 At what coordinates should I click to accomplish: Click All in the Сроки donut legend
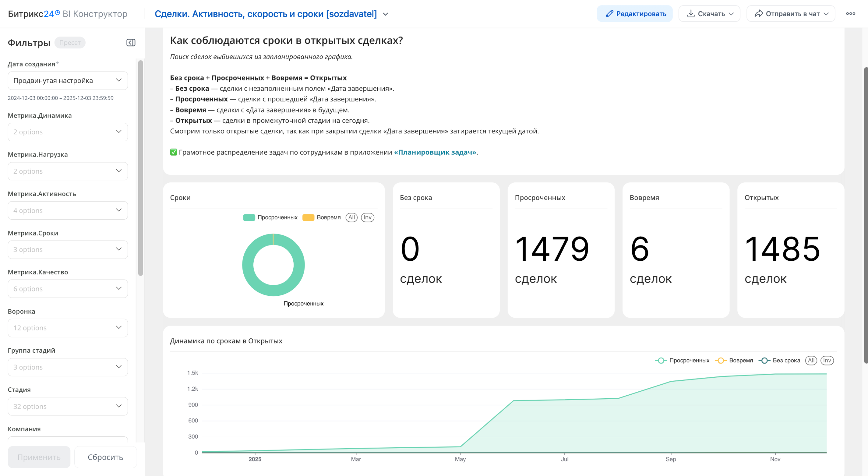tap(351, 217)
